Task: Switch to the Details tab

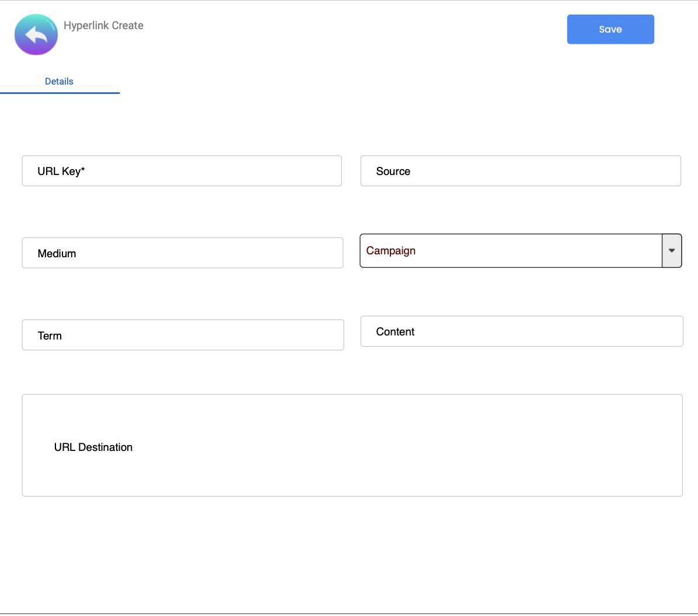Action: 59,82
